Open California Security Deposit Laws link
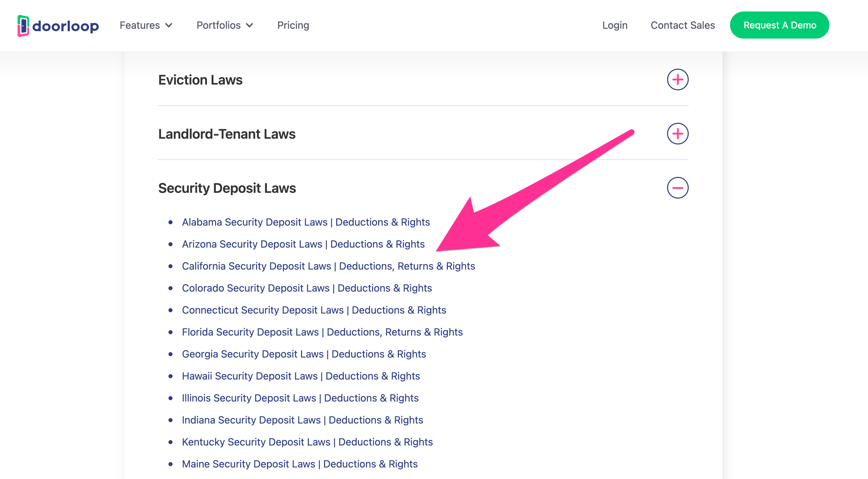Image resolution: width=868 pixels, height=479 pixels. pos(328,266)
